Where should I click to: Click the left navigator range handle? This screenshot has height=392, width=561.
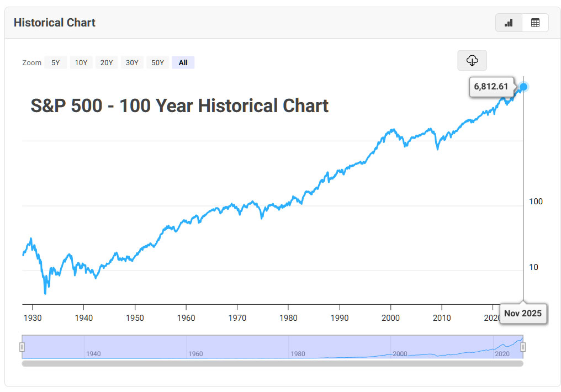click(x=22, y=347)
